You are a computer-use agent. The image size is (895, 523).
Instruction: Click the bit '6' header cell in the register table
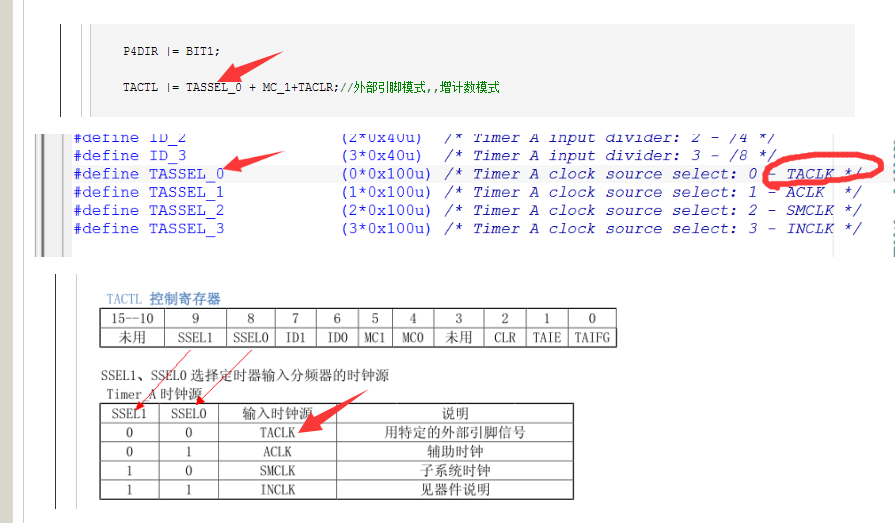pyautogui.click(x=337, y=319)
